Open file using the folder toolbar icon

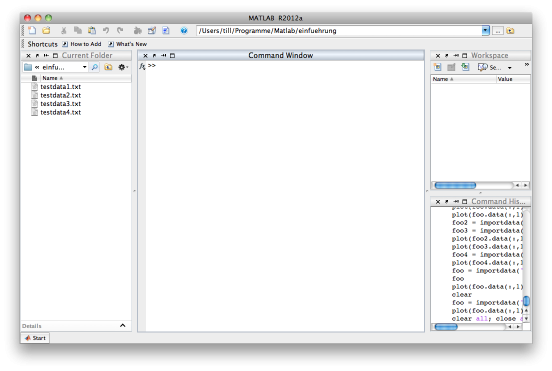point(46,30)
